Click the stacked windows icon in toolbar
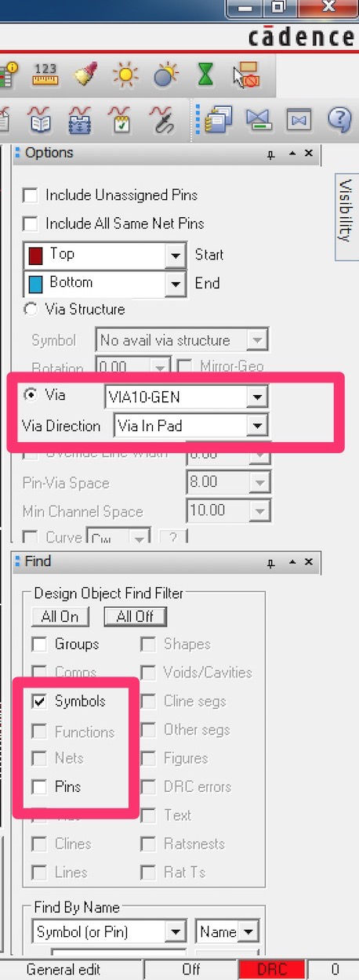 coord(219,119)
